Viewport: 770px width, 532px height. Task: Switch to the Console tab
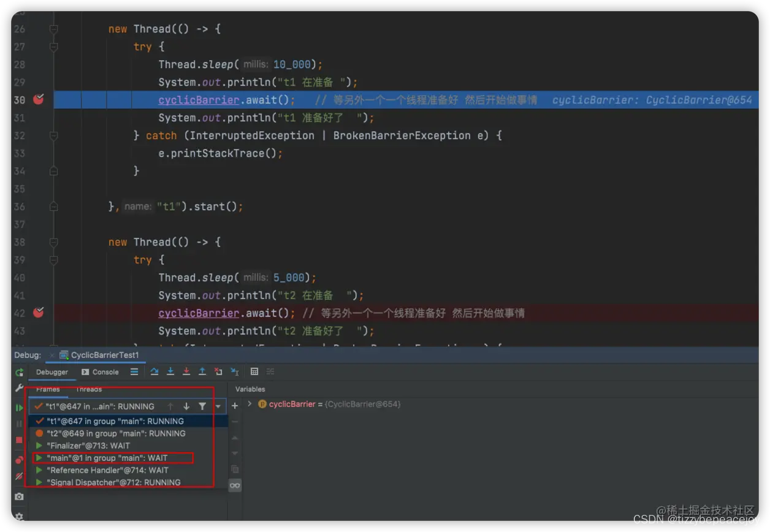pyautogui.click(x=100, y=372)
